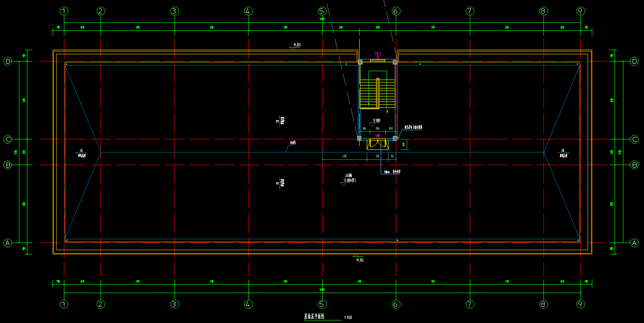Click the magenta window tag above the stairwell
This screenshot has width=644, height=323.
tap(378, 54)
